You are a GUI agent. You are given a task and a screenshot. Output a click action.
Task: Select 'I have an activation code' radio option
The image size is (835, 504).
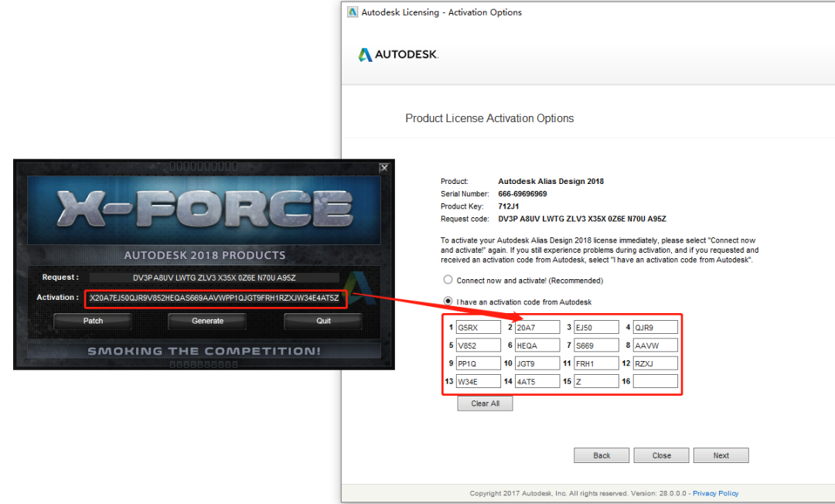pos(448,301)
